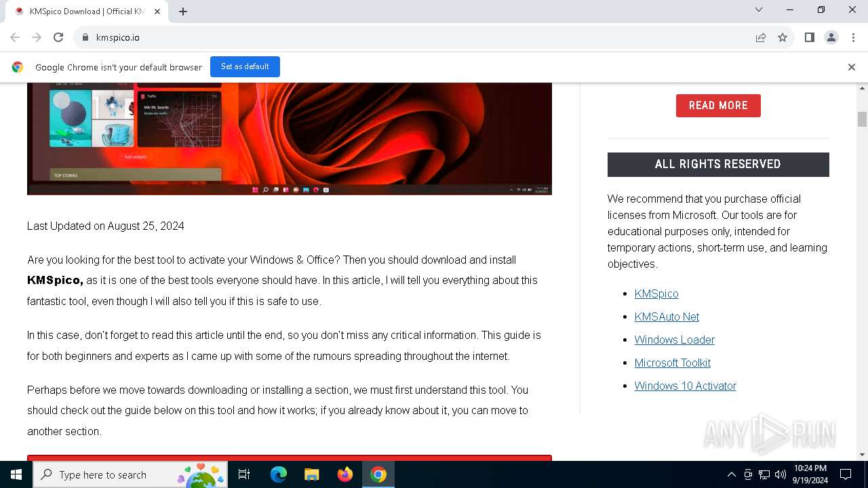Open the Windows Loader link
This screenshot has width=868, height=488.
coord(675,340)
